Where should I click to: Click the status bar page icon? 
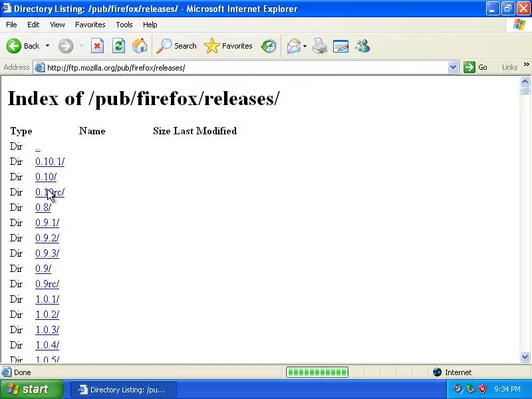[x=6, y=372]
